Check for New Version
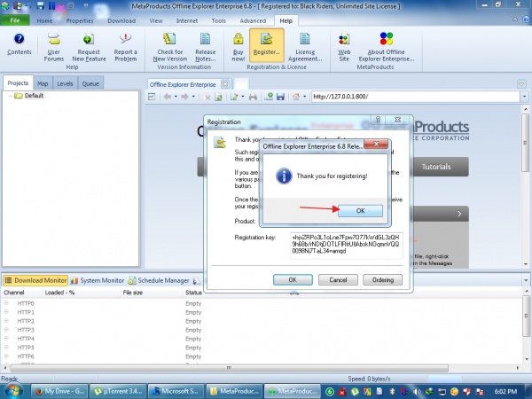The height and width of the screenshot is (399, 532). pos(170,45)
